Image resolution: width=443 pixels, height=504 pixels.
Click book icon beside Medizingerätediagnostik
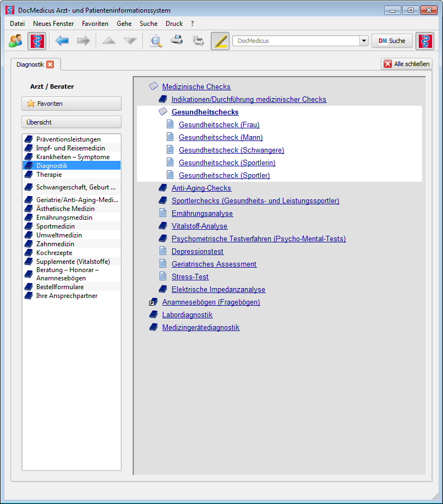(154, 327)
